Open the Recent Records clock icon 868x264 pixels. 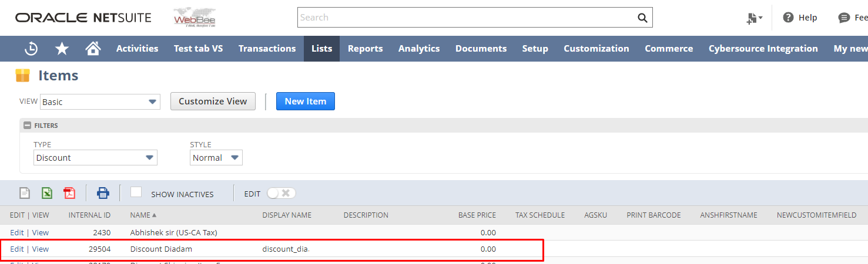(31, 49)
